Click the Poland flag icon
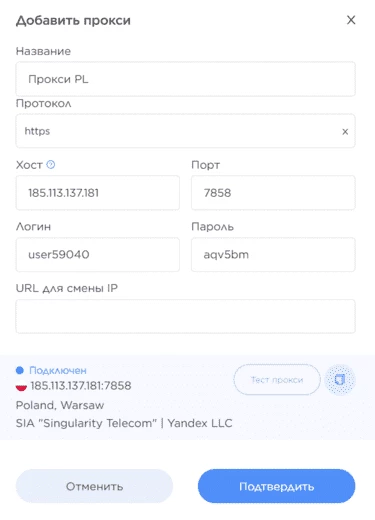Screen dimensions: 375x520 coord(21,386)
